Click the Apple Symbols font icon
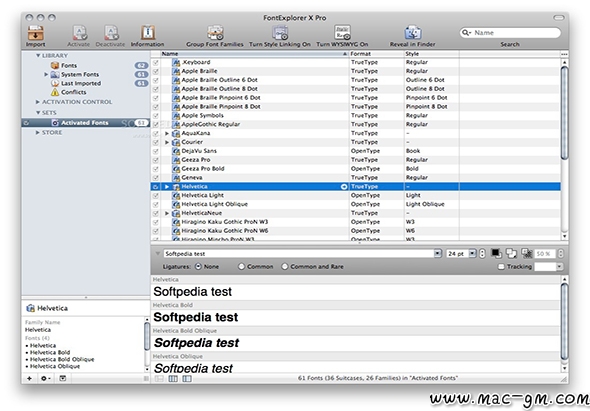The width and height of the screenshot is (590, 411). [x=176, y=116]
